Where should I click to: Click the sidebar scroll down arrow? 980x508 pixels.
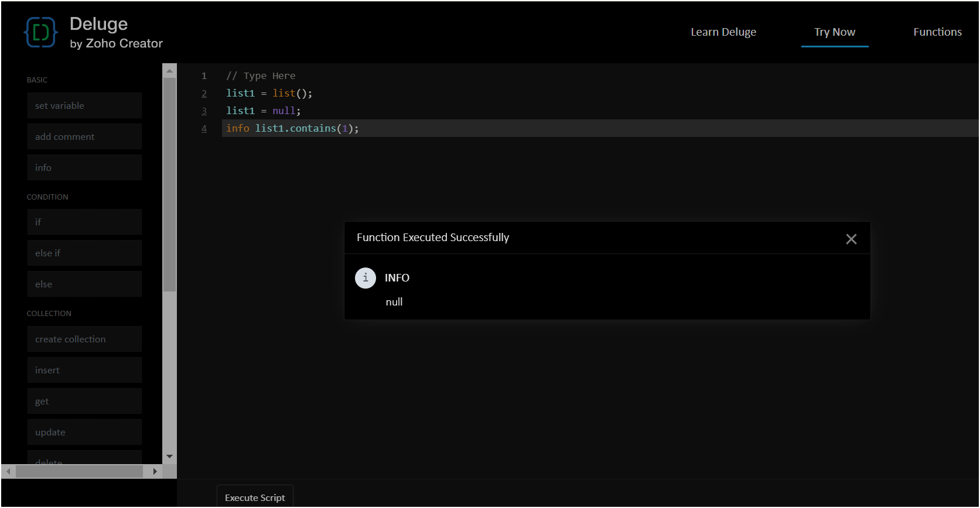pyautogui.click(x=169, y=456)
